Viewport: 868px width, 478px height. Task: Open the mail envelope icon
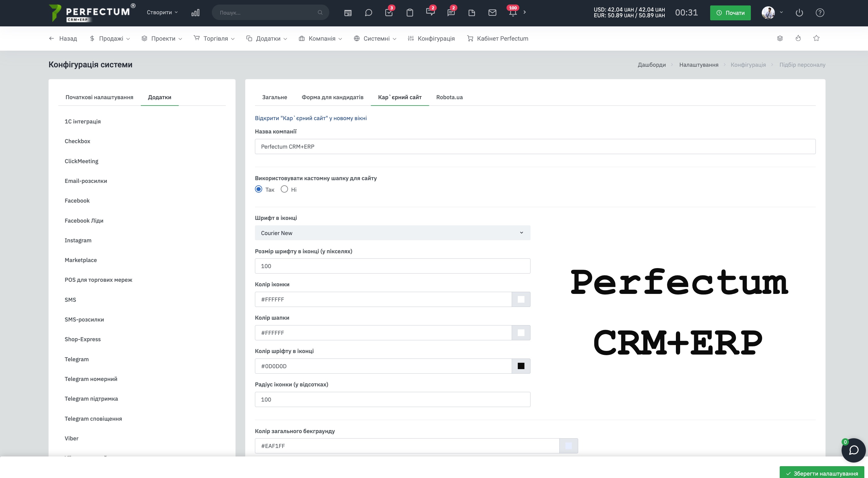click(x=492, y=13)
